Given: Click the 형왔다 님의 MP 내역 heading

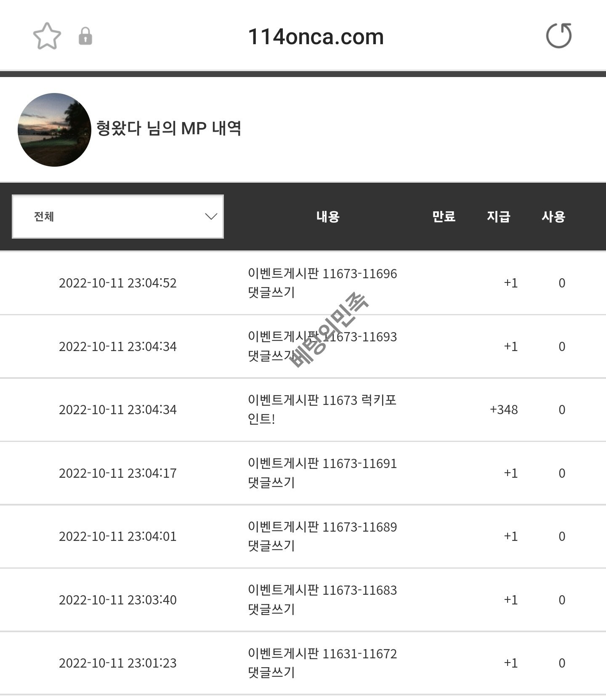Looking at the screenshot, I should pyautogui.click(x=169, y=128).
